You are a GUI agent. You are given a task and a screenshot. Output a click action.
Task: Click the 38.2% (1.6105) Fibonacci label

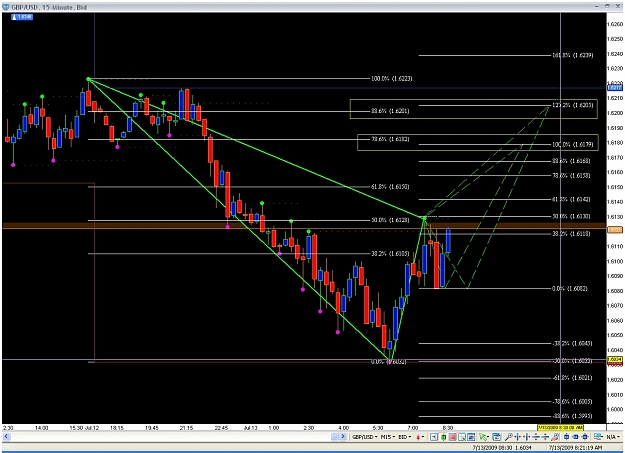390,253
